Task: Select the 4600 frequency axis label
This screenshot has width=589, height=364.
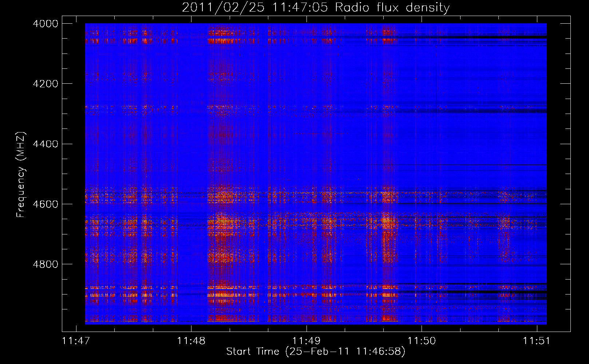Action: coord(46,204)
